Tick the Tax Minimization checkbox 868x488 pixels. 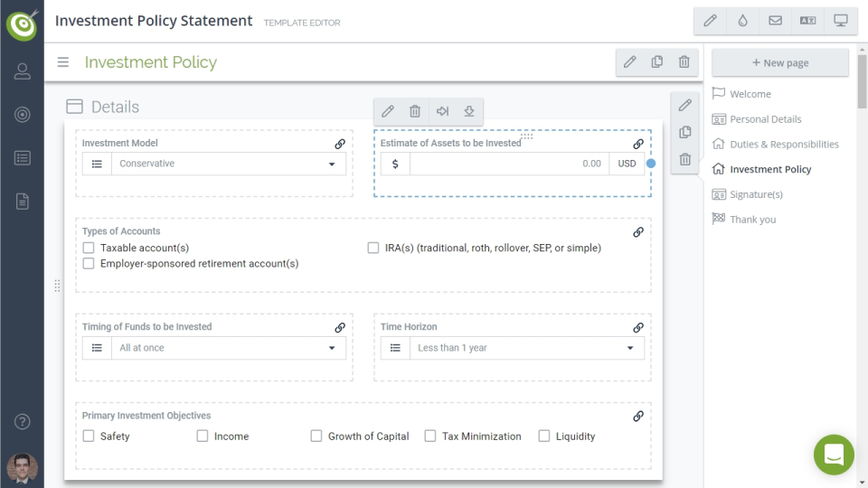[430, 436]
